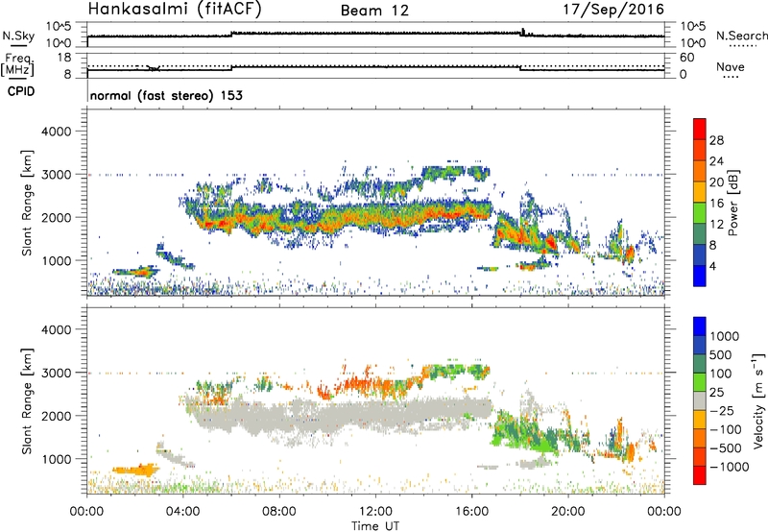Click the '12:00' time tick label
Screen dimensions: 768x532
point(375,512)
